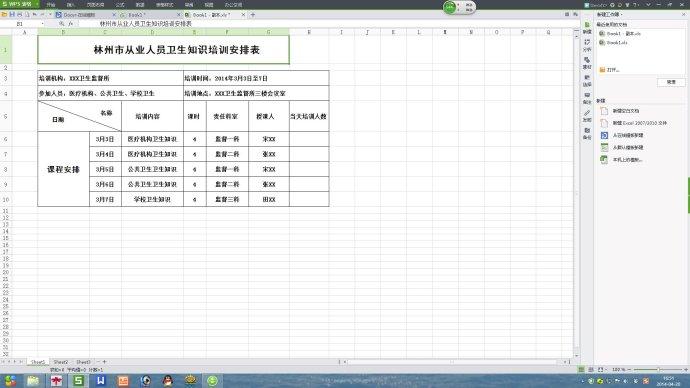
Task: Click the 清除 button under recent documents
Action: point(671,82)
